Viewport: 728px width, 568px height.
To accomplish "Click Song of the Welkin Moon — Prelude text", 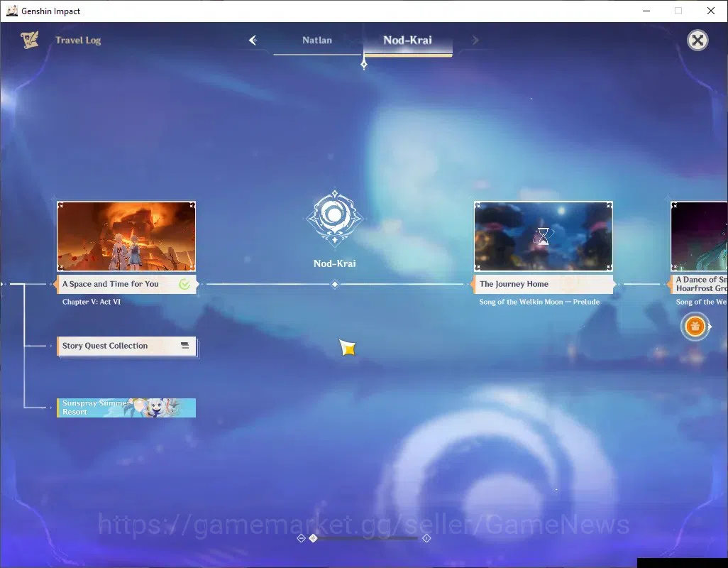I will click(x=539, y=302).
